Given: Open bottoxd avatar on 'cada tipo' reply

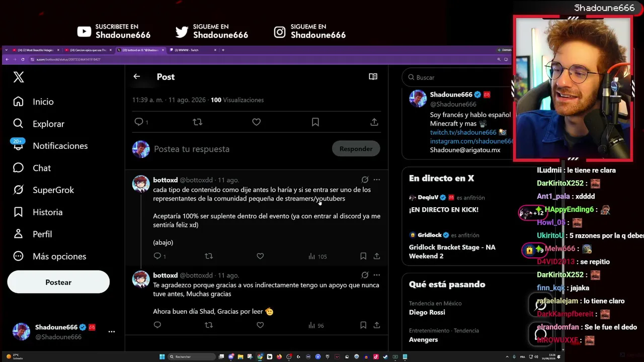Looking at the screenshot, I should [141, 184].
